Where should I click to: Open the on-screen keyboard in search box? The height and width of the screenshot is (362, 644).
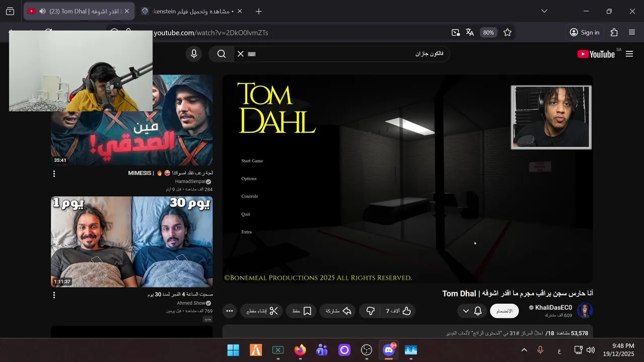click(x=252, y=54)
